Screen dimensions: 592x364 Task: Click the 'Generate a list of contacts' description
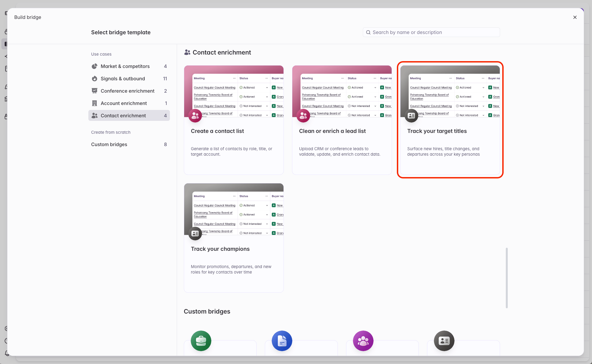pyautogui.click(x=231, y=152)
